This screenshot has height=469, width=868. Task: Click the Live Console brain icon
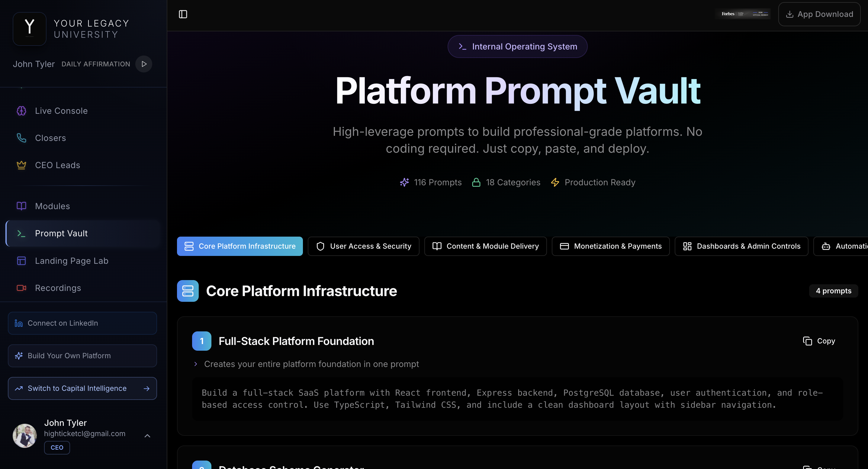tap(21, 111)
